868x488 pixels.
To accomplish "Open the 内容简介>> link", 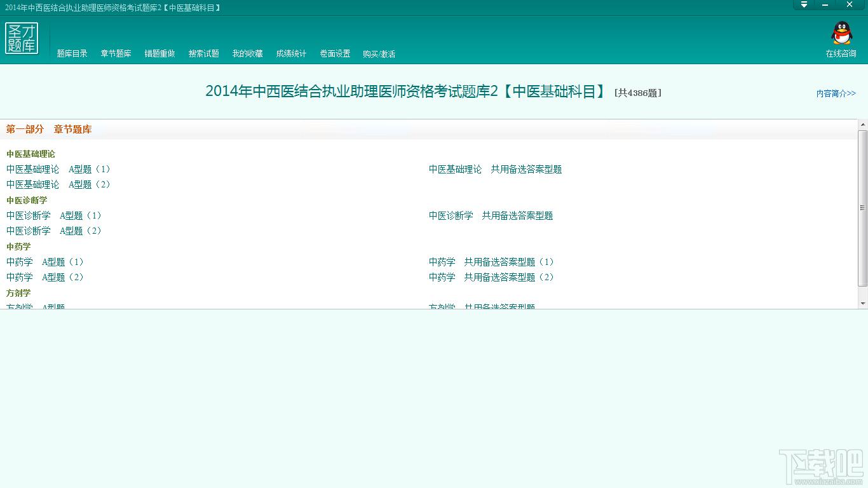I will pos(836,93).
